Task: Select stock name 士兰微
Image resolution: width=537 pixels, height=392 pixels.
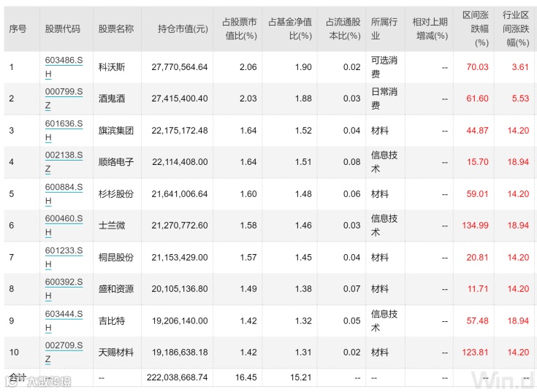Action: point(112,226)
